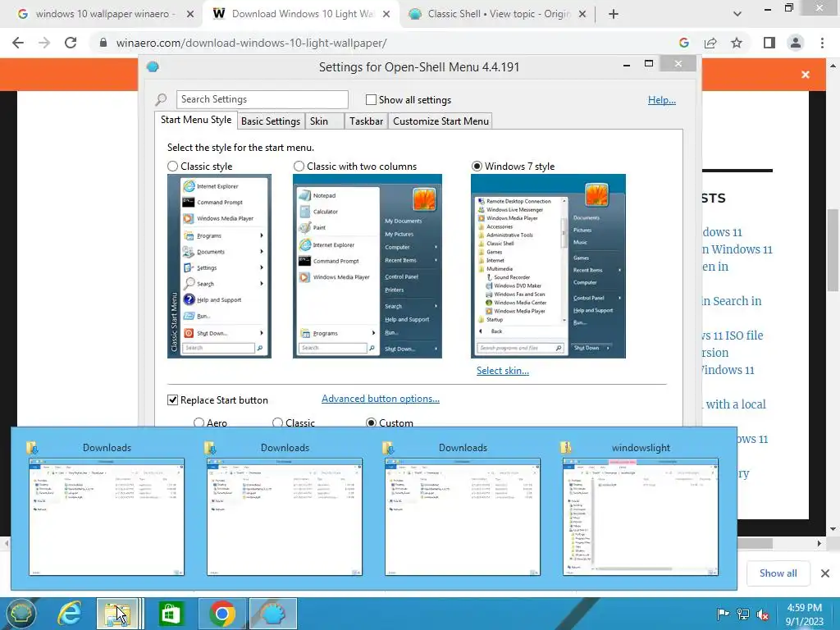The width and height of the screenshot is (840, 630).
Task: Bookmark this page with the star
Action: (737, 43)
